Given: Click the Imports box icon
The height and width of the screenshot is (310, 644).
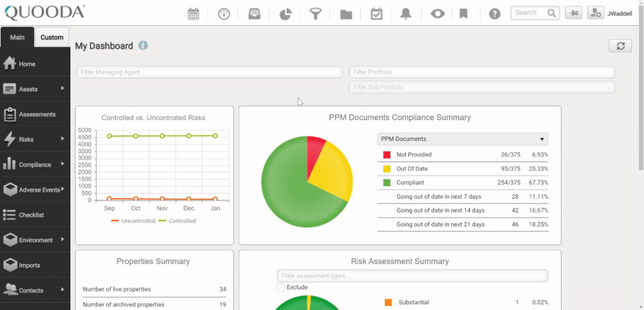Looking at the screenshot, I should (10, 265).
